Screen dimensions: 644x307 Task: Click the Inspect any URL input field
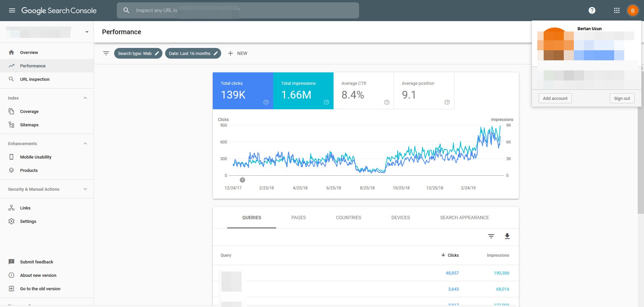pyautogui.click(x=238, y=10)
